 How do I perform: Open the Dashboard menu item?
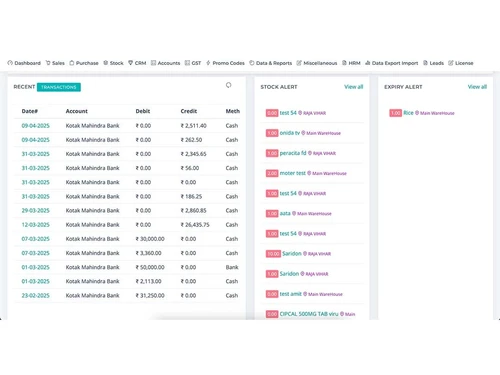pos(24,63)
